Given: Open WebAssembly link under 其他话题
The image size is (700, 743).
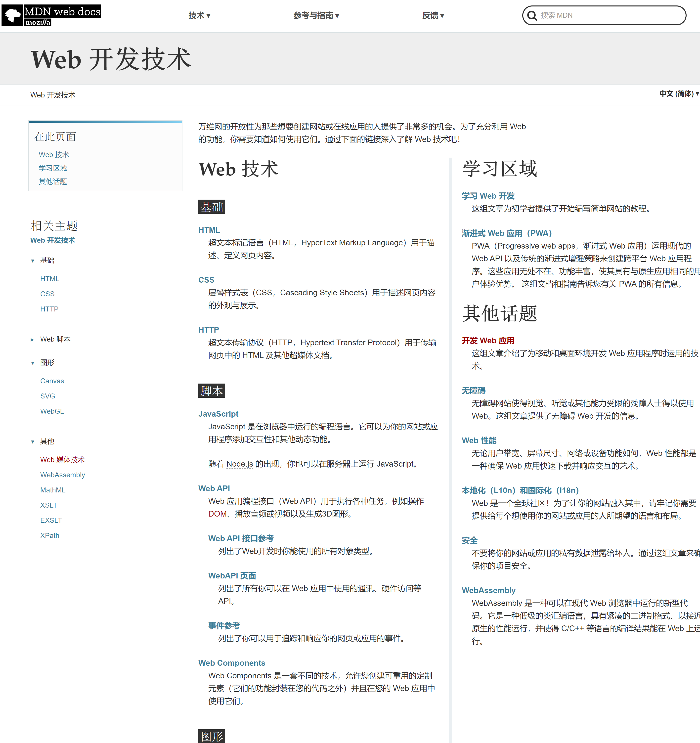Looking at the screenshot, I should (488, 591).
